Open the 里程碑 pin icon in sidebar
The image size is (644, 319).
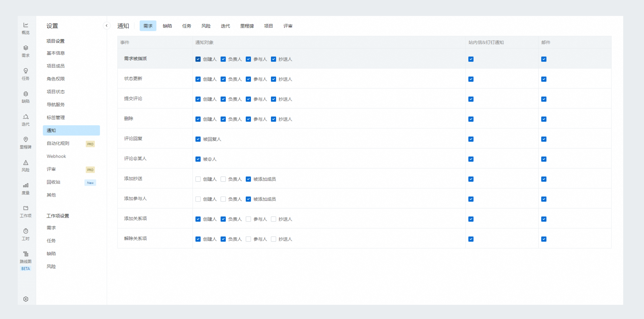point(25,140)
